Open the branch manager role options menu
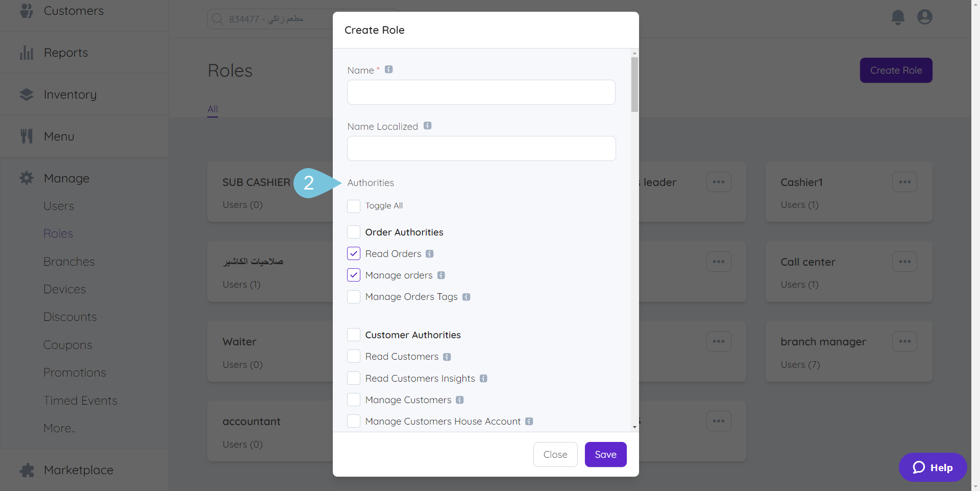The height and width of the screenshot is (491, 980). [904, 342]
